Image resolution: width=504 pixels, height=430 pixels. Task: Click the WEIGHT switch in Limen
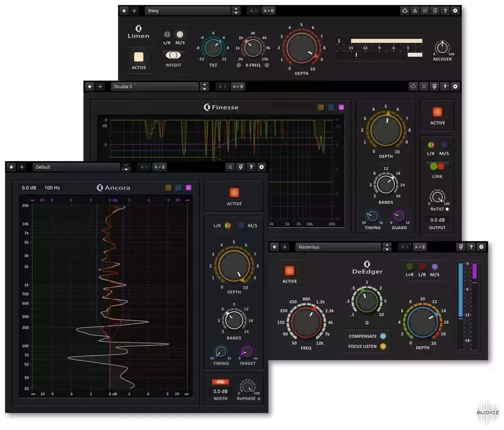173,55
